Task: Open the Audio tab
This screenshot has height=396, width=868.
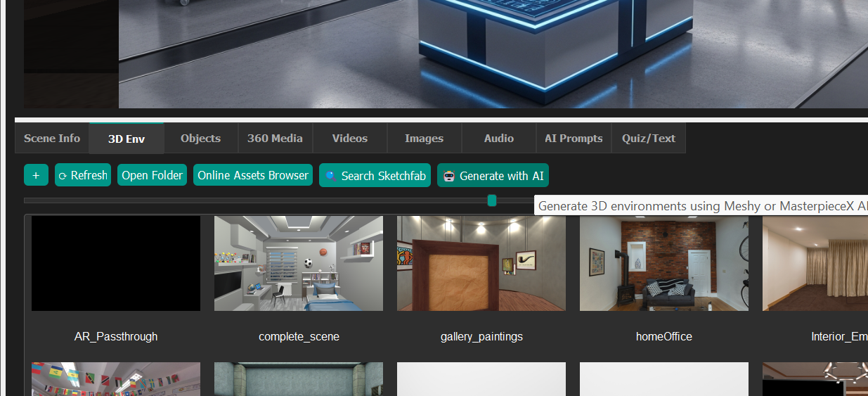Action: (499, 139)
